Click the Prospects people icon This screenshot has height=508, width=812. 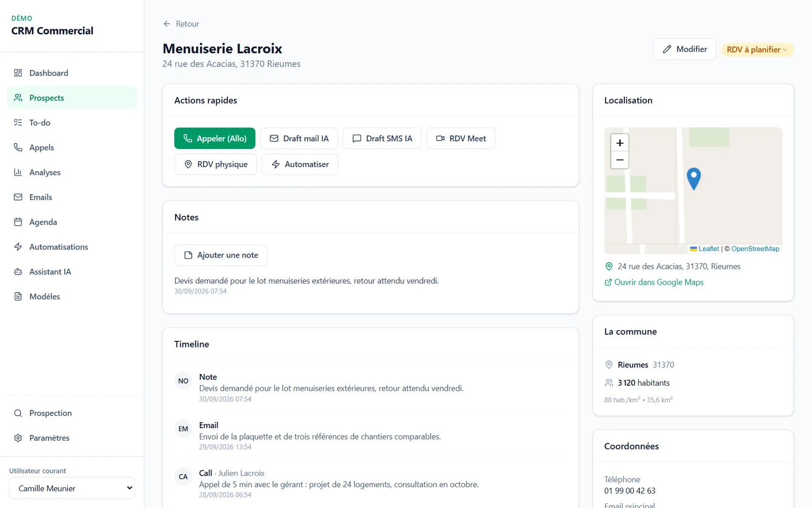(18, 98)
